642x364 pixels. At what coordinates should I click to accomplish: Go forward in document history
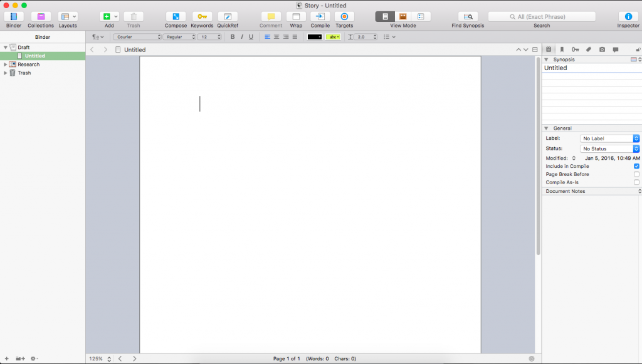click(x=105, y=49)
